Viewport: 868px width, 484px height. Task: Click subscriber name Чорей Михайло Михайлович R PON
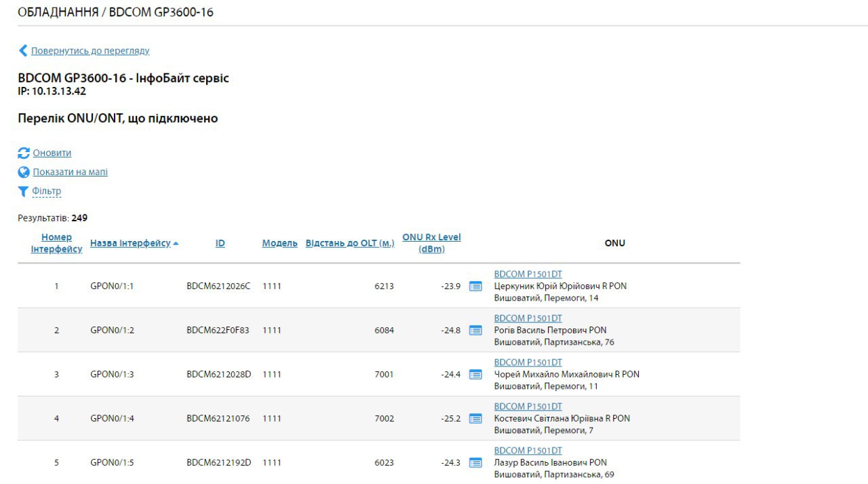click(x=566, y=375)
